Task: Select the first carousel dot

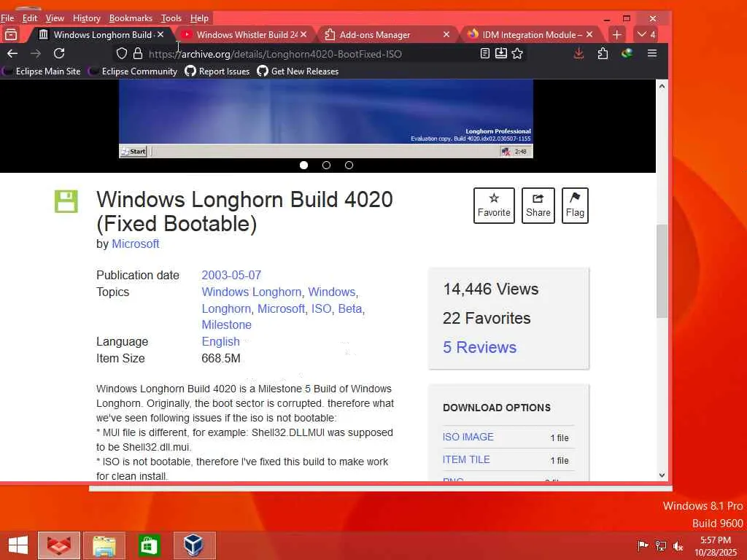Action: (303, 166)
